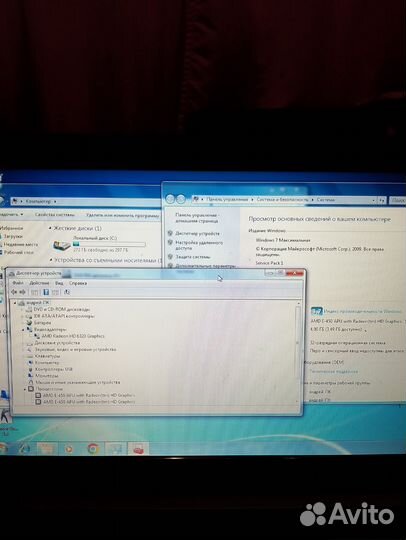Open Google Chrome from the taskbar

(x=93, y=448)
